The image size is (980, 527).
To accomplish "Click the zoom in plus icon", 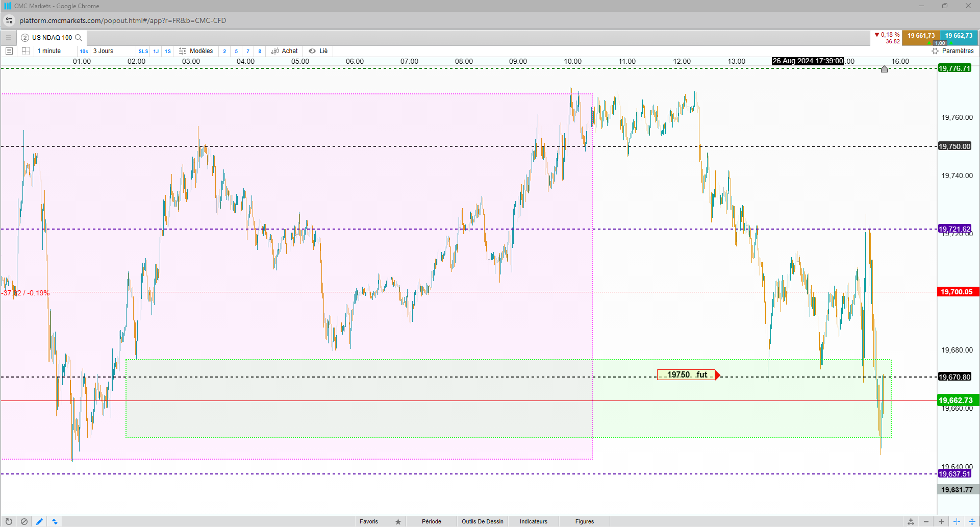I will [x=941, y=521].
